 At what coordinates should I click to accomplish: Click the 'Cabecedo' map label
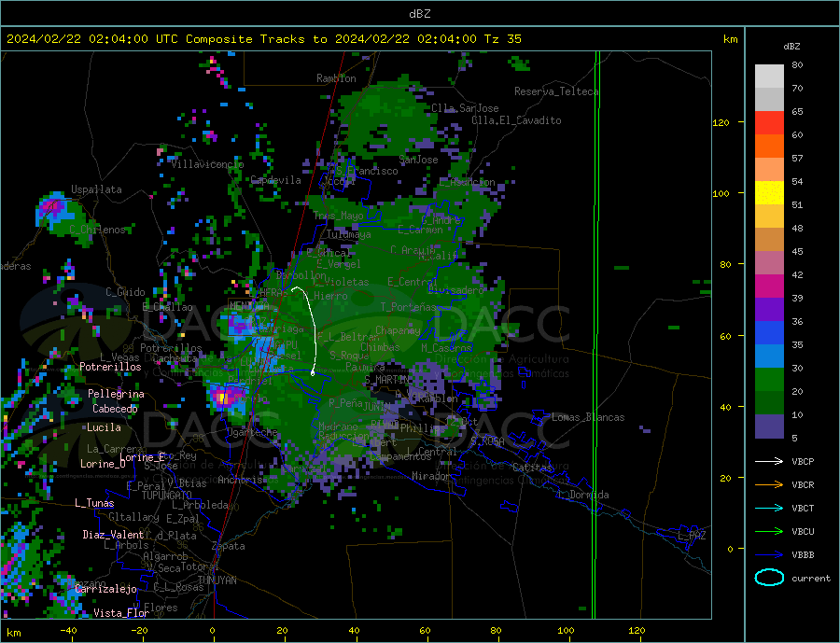click(115, 409)
